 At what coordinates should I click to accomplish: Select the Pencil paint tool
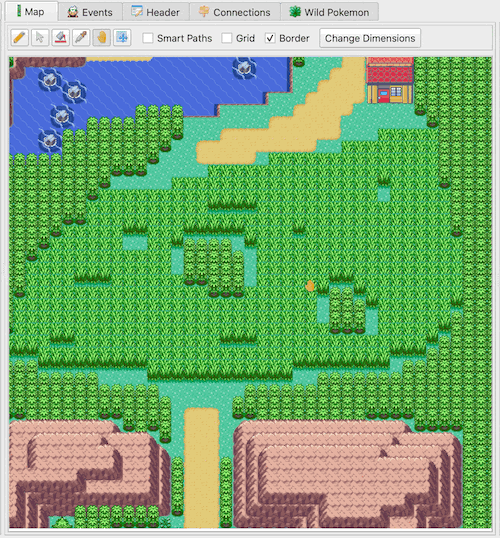pyautogui.click(x=20, y=38)
